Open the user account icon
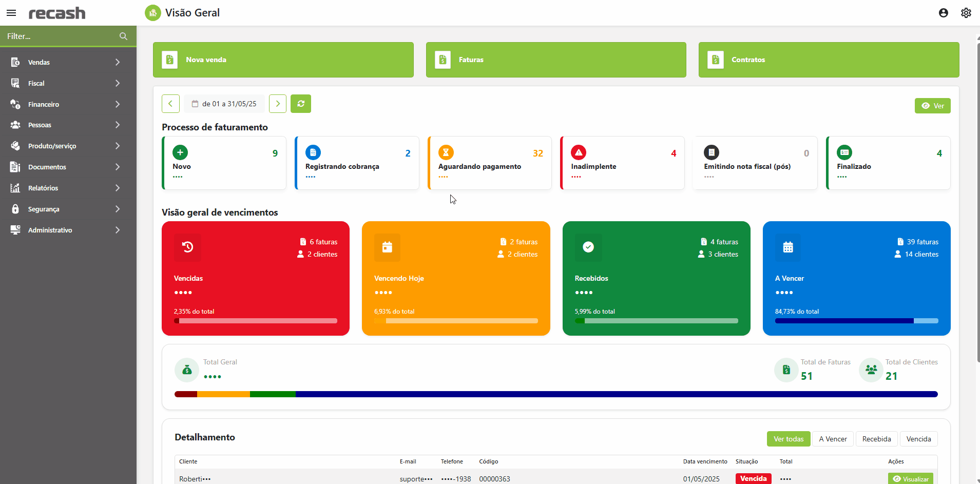 (943, 13)
